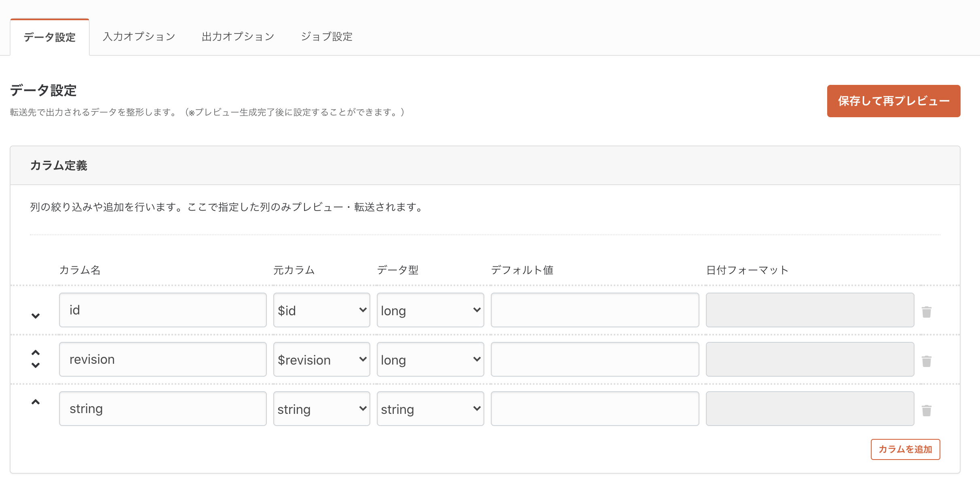
Task: Move the string row up
Action: 36,402
